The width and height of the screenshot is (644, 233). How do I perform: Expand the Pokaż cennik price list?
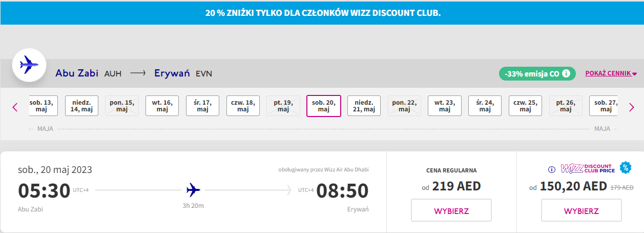point(611,73)
